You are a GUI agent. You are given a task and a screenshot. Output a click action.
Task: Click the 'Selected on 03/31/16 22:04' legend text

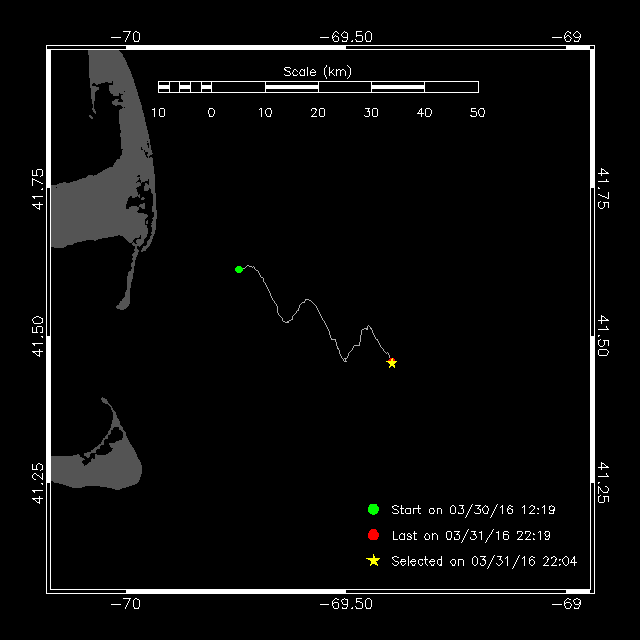(484, 562)
